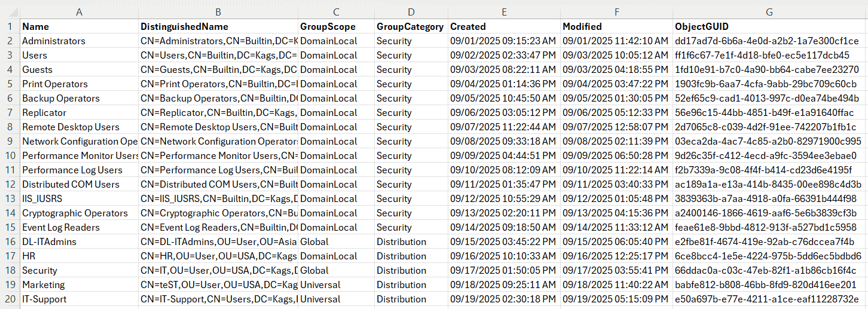
Task: Select the Print Operators name cell
Action: click(x=79, y=84)
